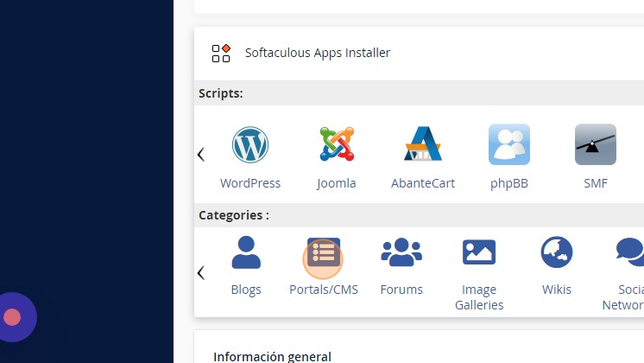Click the Image Galleries text label
Image resolution: width=644 pixels, height=363 pixels.
(x=479, y=297)
